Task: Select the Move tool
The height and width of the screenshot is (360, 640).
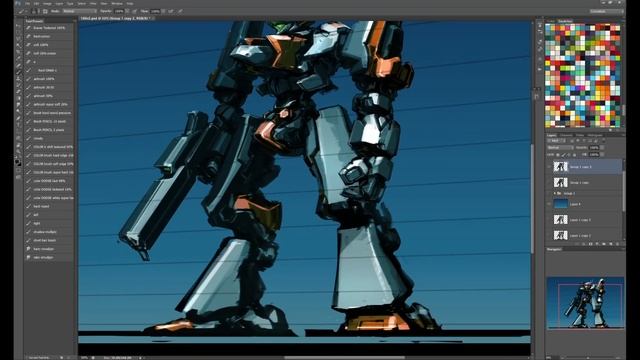Action: pyautogui.click(x=18, y=25)
